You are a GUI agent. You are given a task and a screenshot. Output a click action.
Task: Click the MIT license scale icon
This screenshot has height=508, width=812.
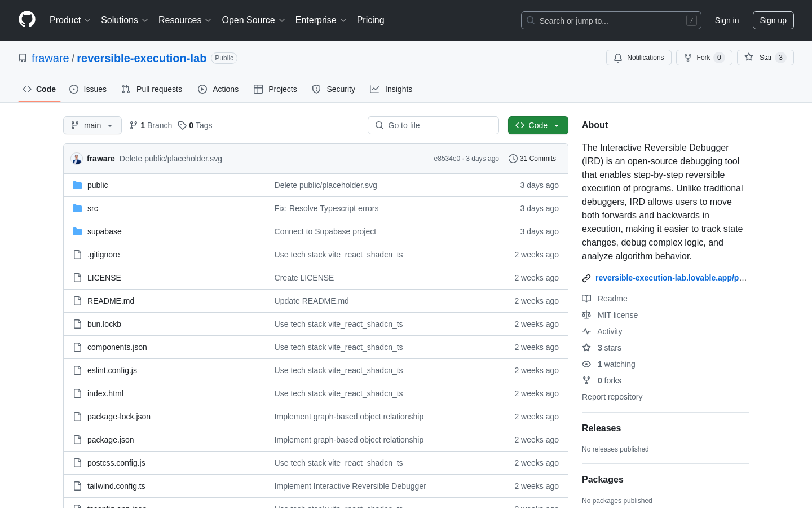click(586, 315)
